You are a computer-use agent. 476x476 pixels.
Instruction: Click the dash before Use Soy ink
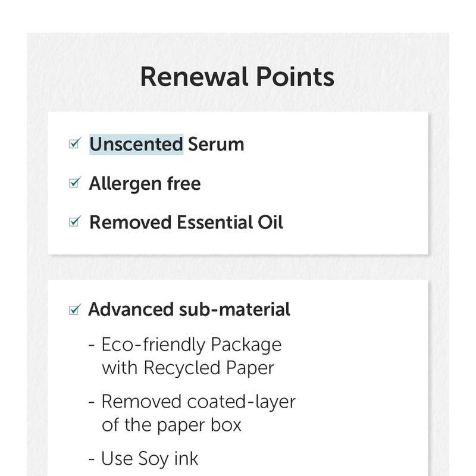click(x=92, y=459)
